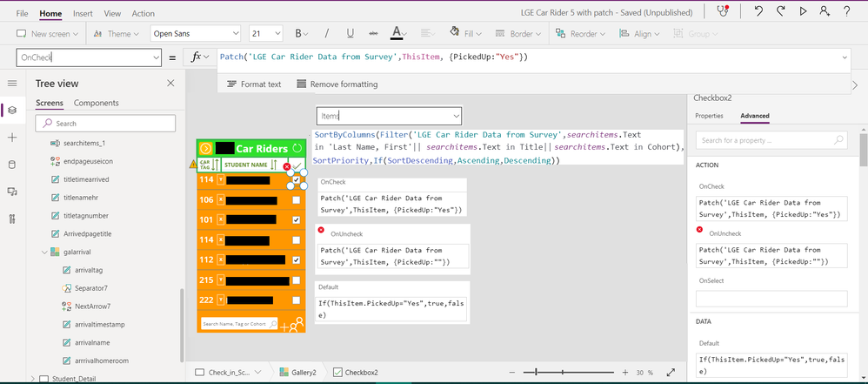This screenshot has height=384, width=868.
Task: Select Gallery2 breadcrumb
Action: pyautogui.click(x=297, y=373)
